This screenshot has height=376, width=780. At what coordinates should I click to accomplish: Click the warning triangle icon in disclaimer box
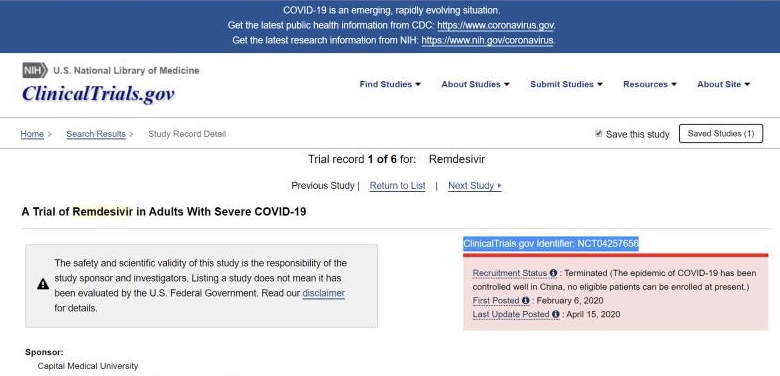pyautogui.click(x=43, y=284)
